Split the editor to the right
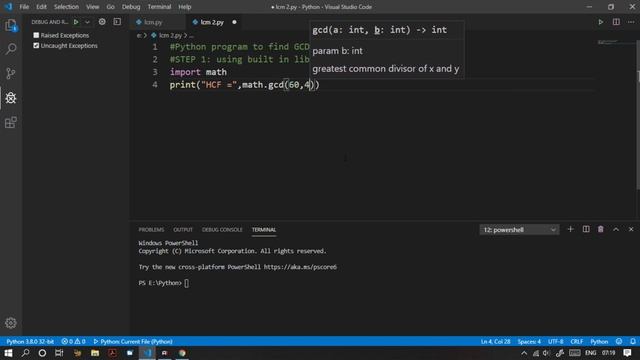 616,22
